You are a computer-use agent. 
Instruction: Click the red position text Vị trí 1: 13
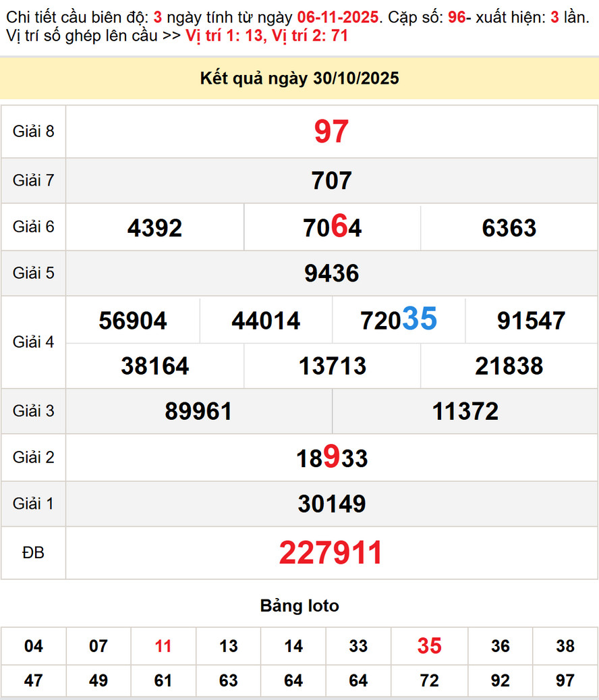[223, 36]
